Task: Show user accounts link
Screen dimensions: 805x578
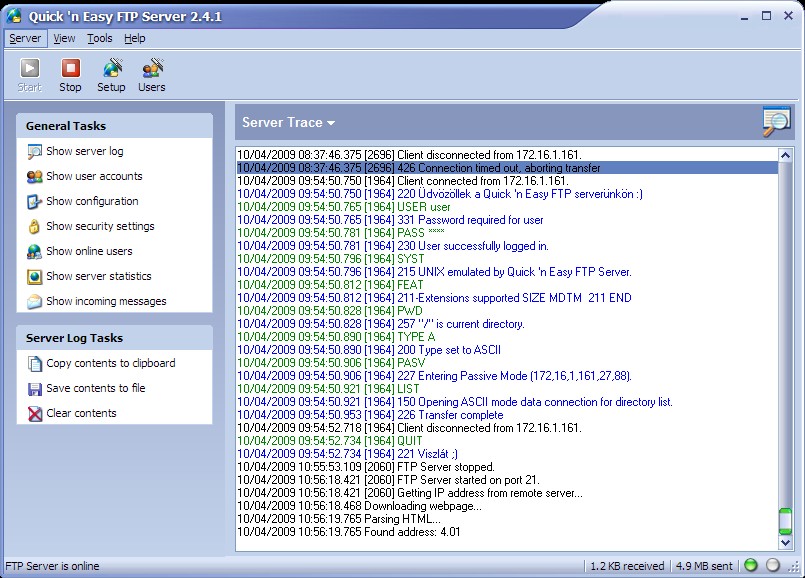Action: [x=94, y=176]
